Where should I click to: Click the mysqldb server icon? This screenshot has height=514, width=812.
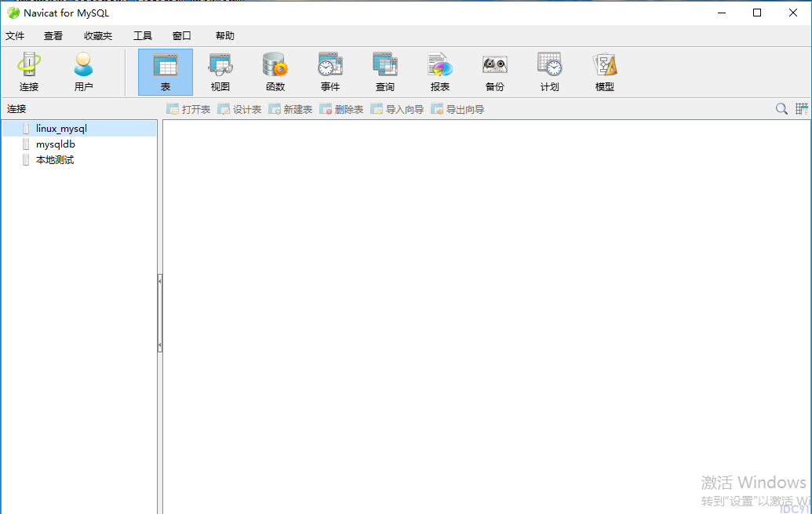coord(26,144)
